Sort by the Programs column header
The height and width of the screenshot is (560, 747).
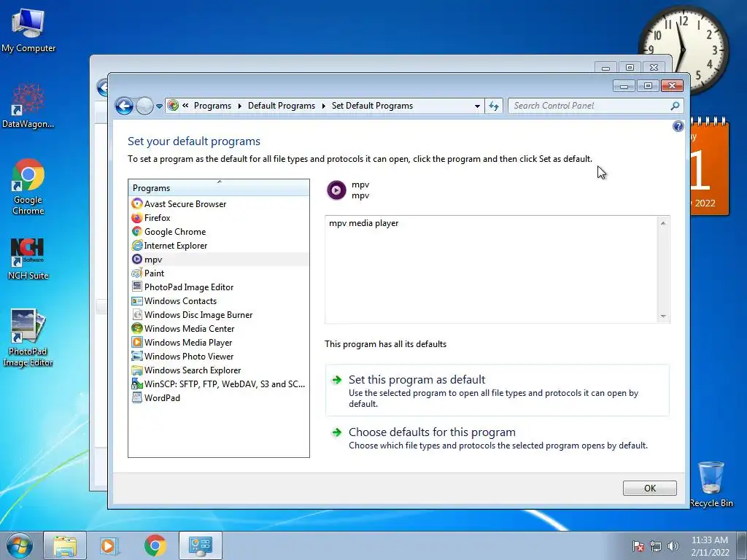(x=219, y=187)
